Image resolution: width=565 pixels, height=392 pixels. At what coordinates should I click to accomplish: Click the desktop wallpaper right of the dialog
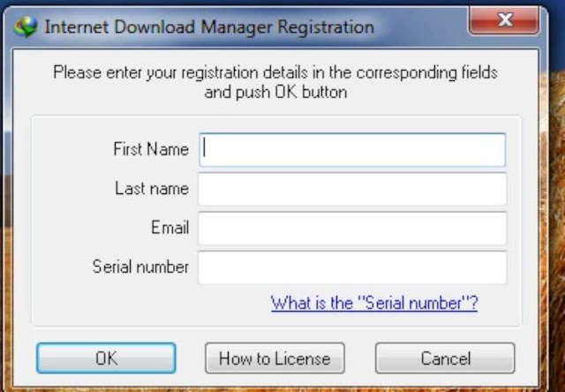click(x=557, y=216)
